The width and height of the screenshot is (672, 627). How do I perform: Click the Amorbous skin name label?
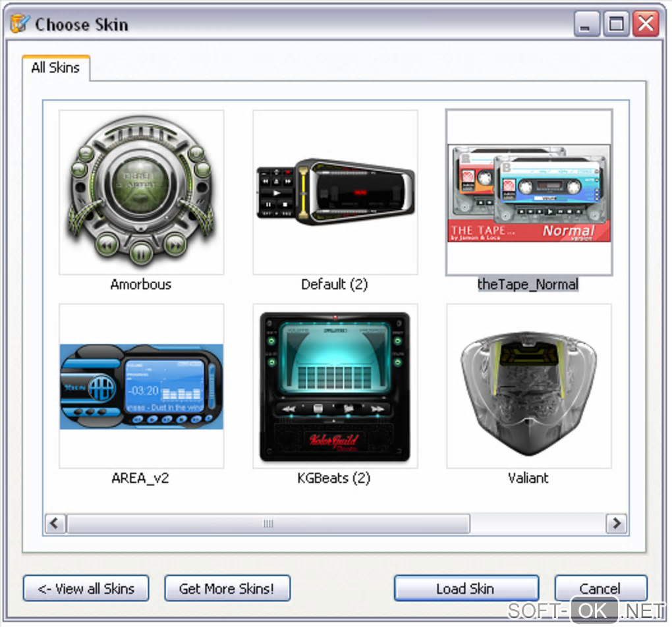coord(141,285)
